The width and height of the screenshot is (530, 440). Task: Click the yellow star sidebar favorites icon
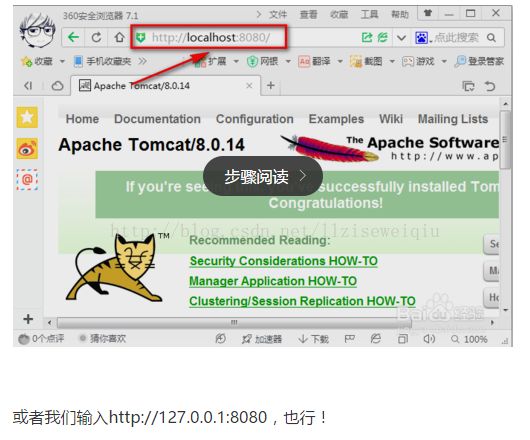(27, 117)
